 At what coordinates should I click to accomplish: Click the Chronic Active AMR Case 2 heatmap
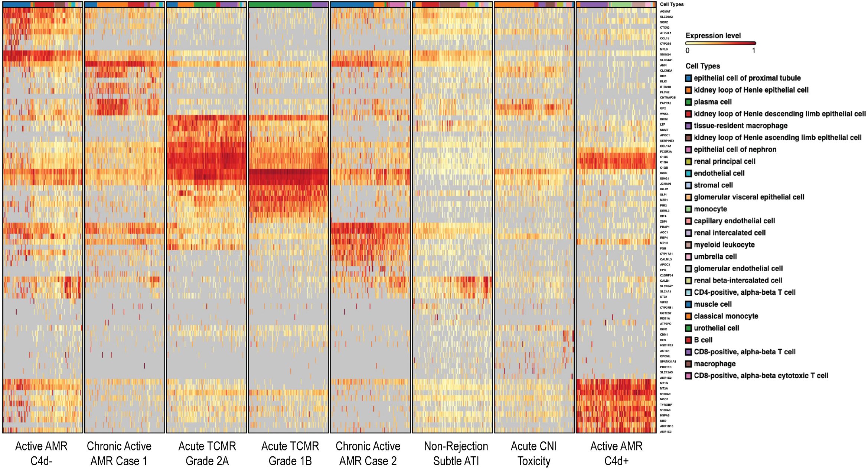pyautogui.click(x=371, y=219)
